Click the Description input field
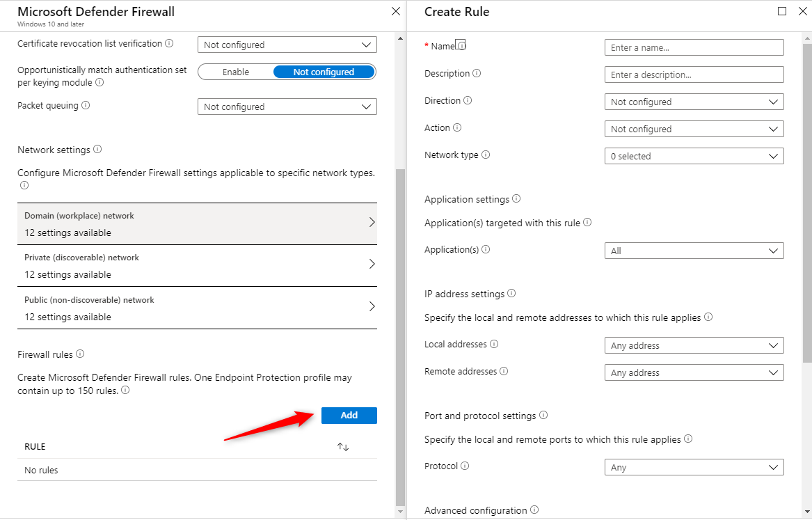This screenshot has width=812, height=520. (x=694, y=74)
